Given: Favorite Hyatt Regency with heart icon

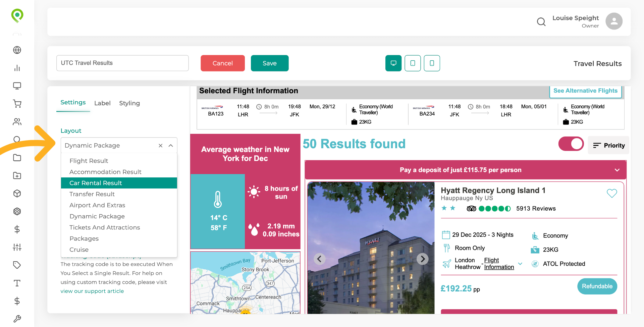Looking at the screenshot, I should [612, 193].
